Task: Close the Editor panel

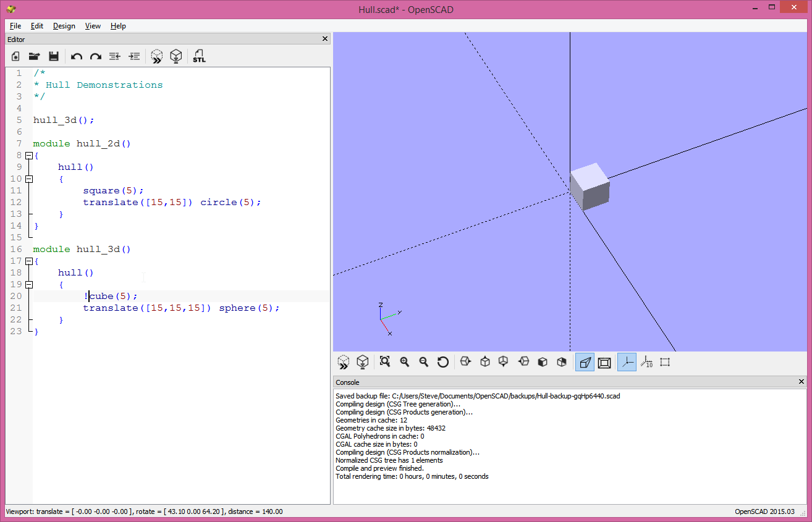Action: coord(324,38)
